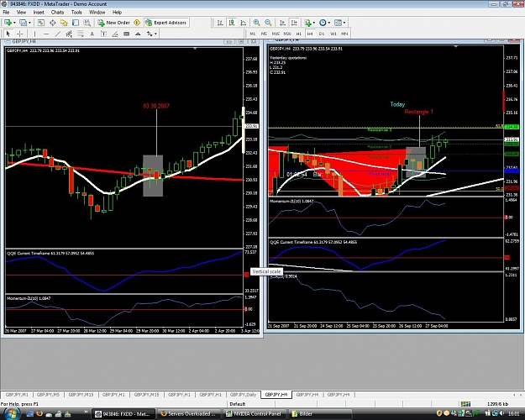Open the View menu

tap(22, 12)
